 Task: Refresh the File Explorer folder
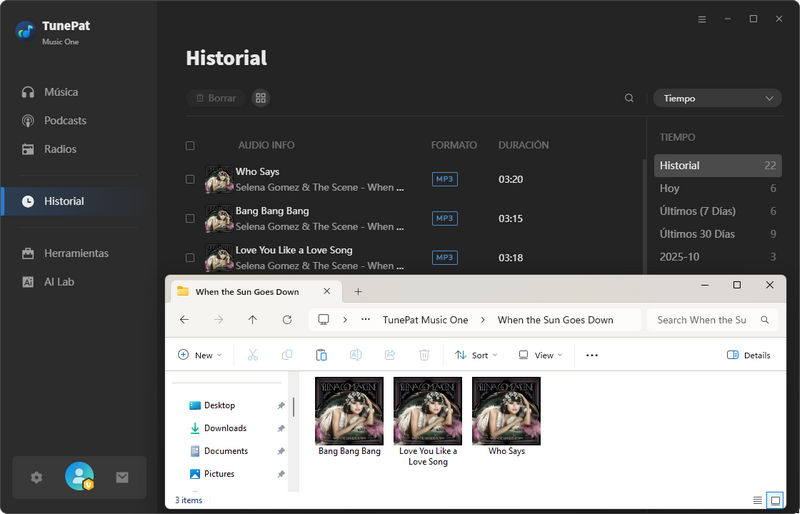(x=287, y=320)
